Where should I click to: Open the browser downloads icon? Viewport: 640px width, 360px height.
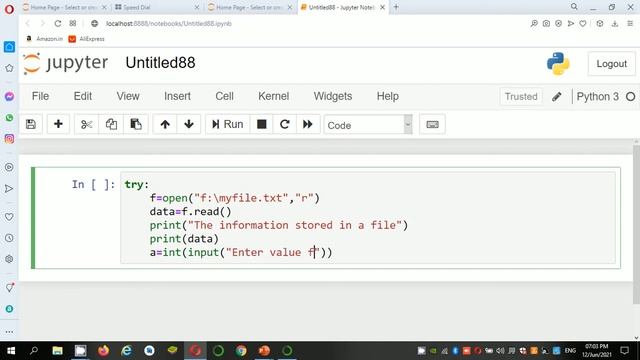[615, 24]
